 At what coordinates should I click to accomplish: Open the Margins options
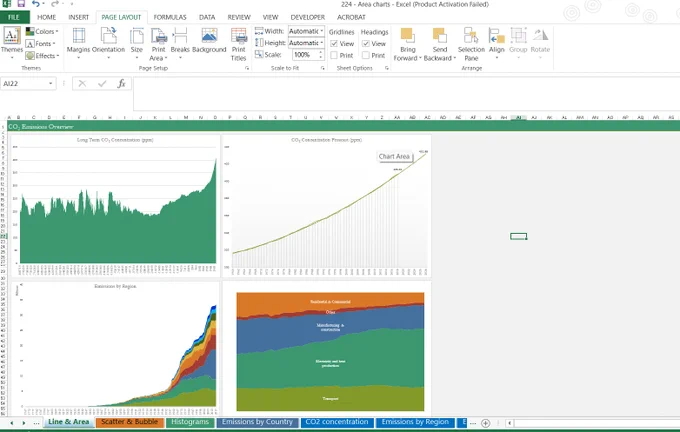[78, 43]
